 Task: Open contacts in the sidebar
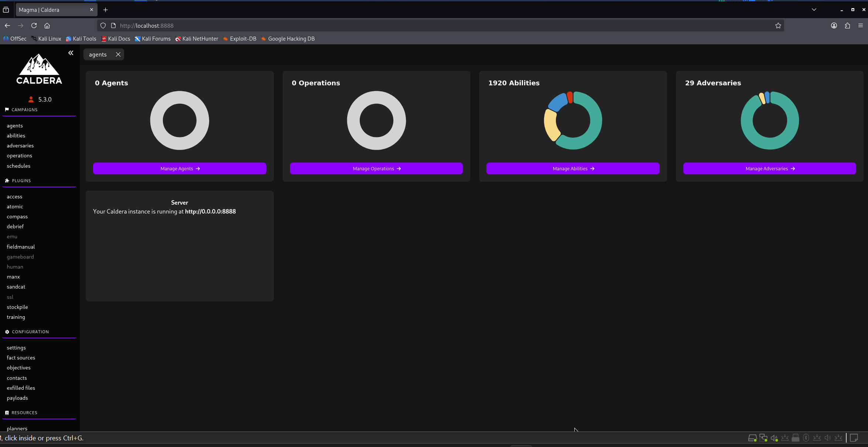point(17,378)
